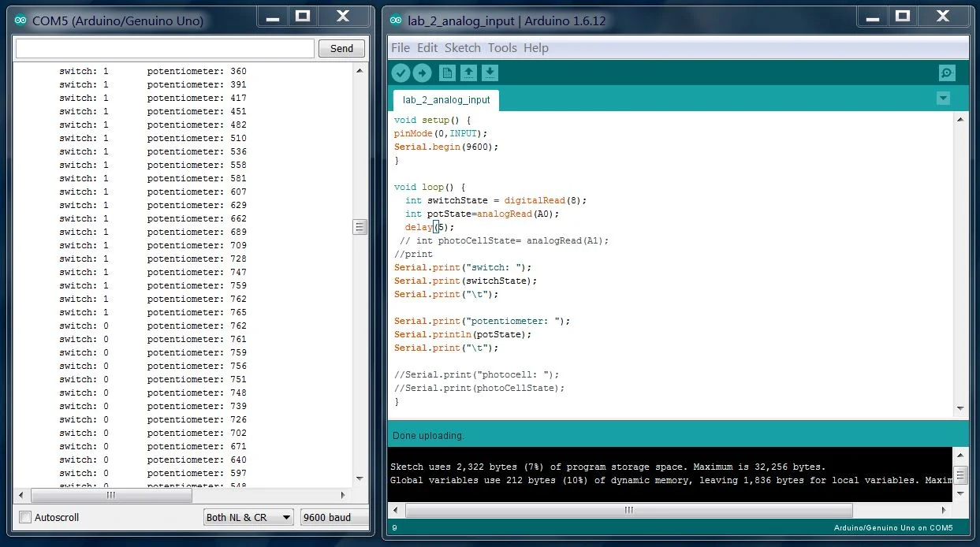This screenshot has width=980, height=547.
Task: Click the 'int switchState = digitalRead(8);' line
Action: 496,200
